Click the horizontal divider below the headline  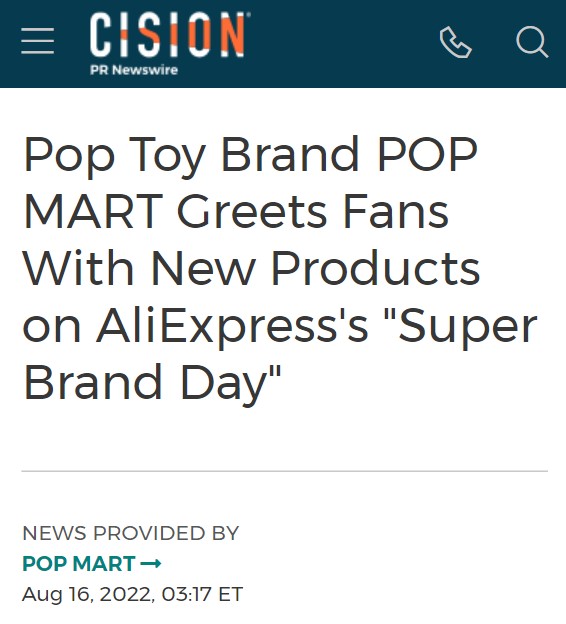click(285, 471)
